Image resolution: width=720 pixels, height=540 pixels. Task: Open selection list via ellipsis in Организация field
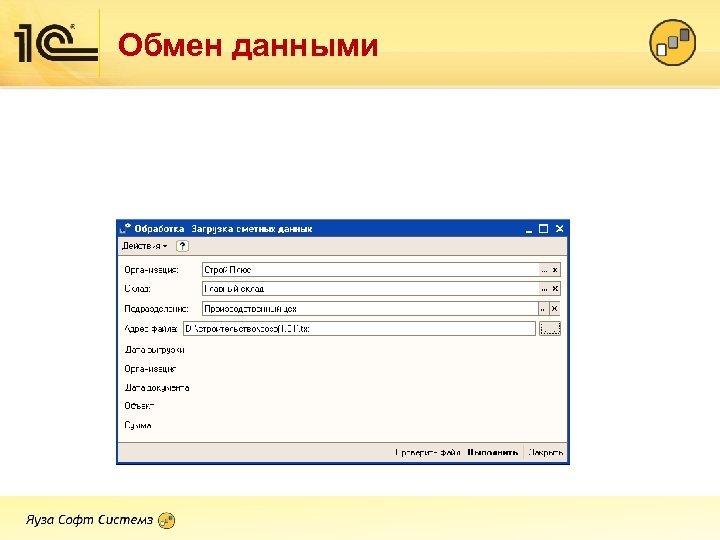tap(544, 270)
